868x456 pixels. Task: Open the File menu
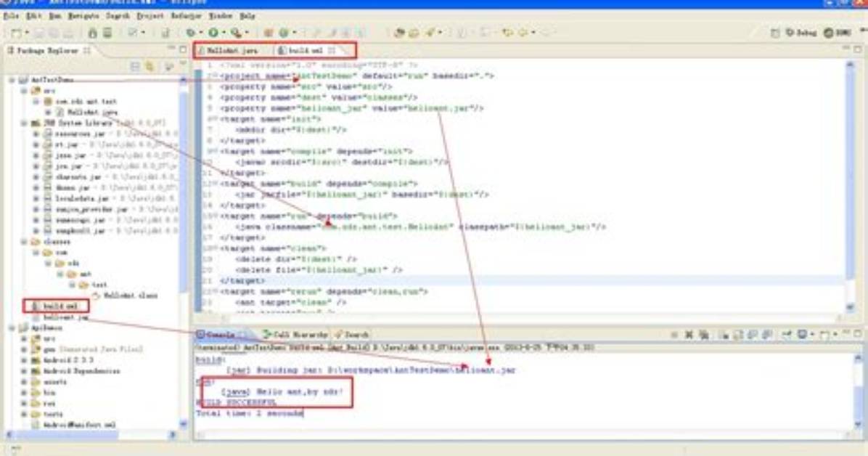click(x=10, y=16)
